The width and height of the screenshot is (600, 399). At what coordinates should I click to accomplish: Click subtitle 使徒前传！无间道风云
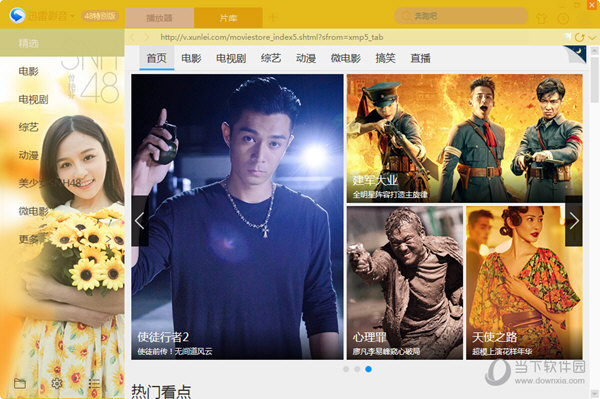coord(175,352)
